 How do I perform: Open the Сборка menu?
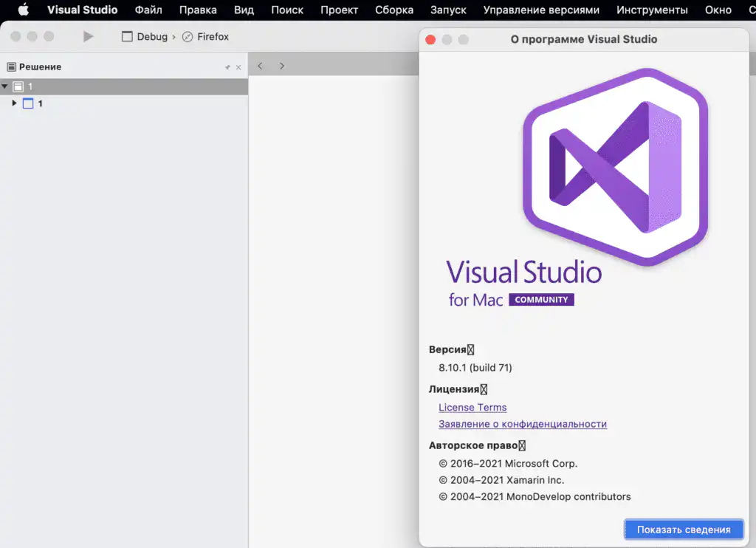tap(394, 10)
